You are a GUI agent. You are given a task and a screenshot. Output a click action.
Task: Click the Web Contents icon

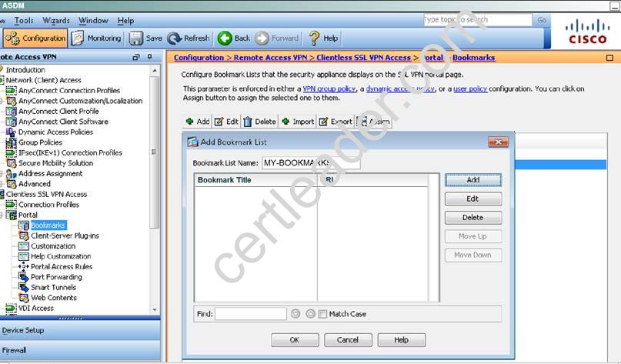(x=24, y=298)
